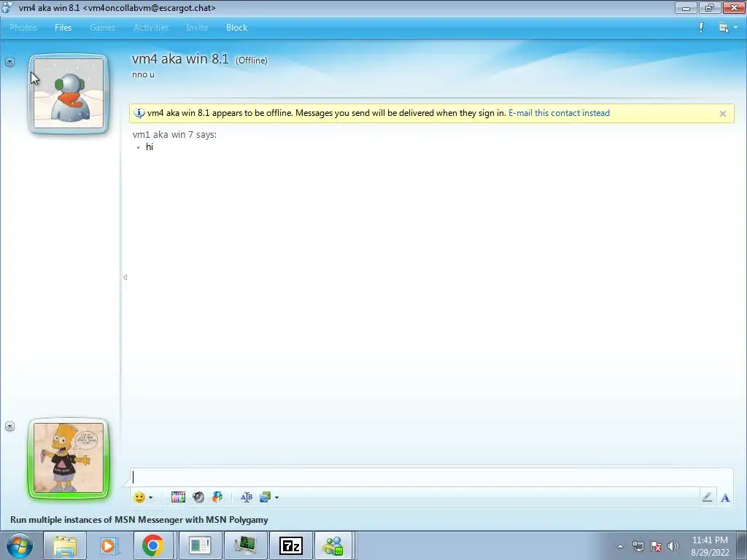This screenshot has height=560, width=747.
Task: Click the MSN Polygamy ad text
Action: (x=139, y=519)
